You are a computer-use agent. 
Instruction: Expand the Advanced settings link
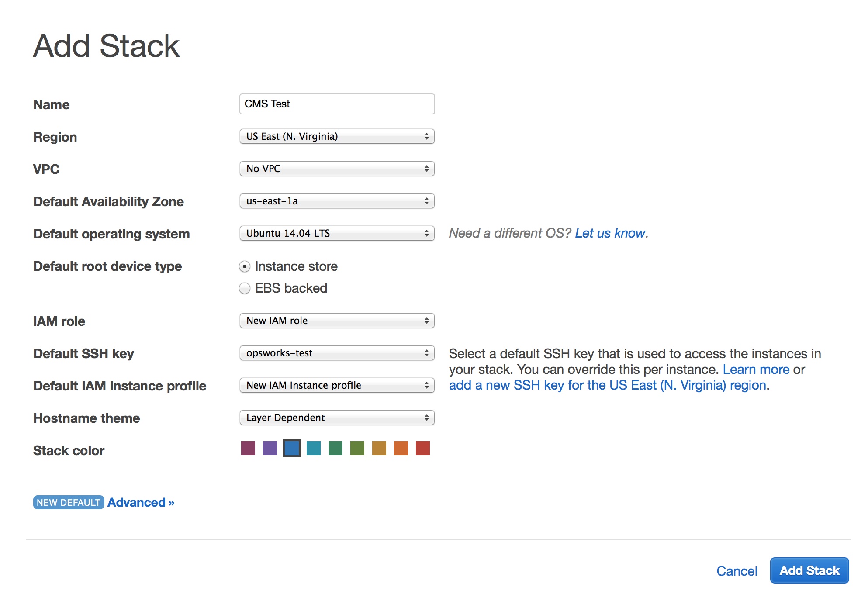(x=141, y=502)
